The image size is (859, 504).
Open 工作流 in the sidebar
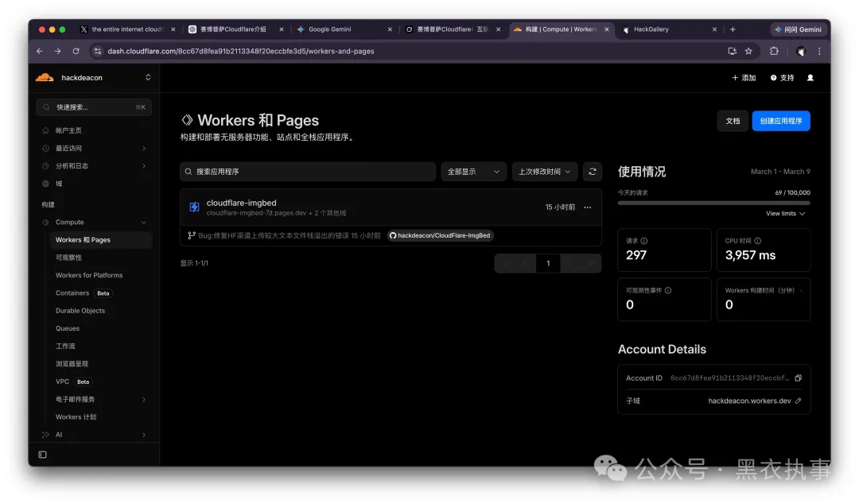65,347
